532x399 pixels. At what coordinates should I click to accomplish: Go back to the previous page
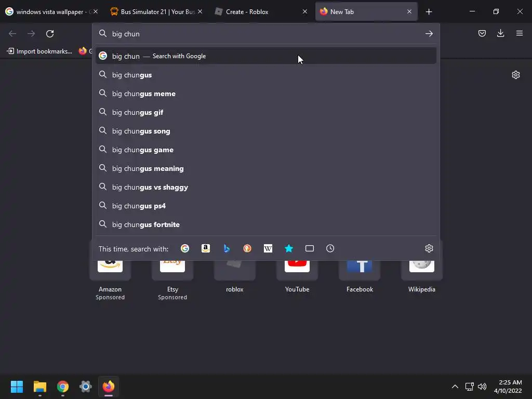click(12, 34)
